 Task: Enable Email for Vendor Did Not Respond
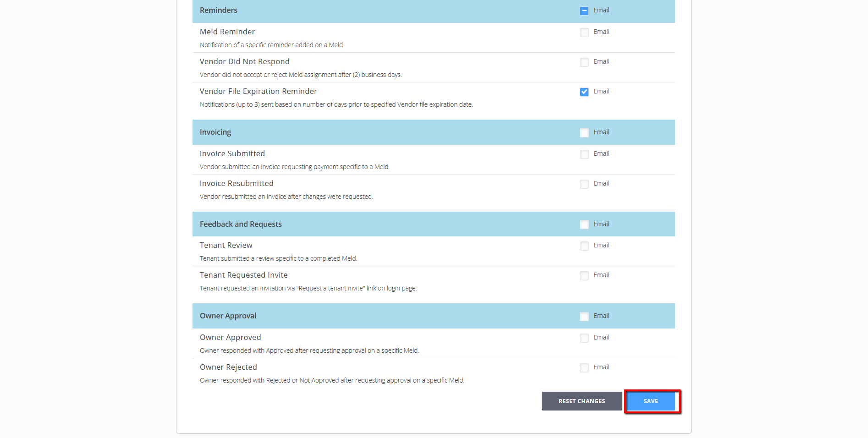[x=584, y=62]
